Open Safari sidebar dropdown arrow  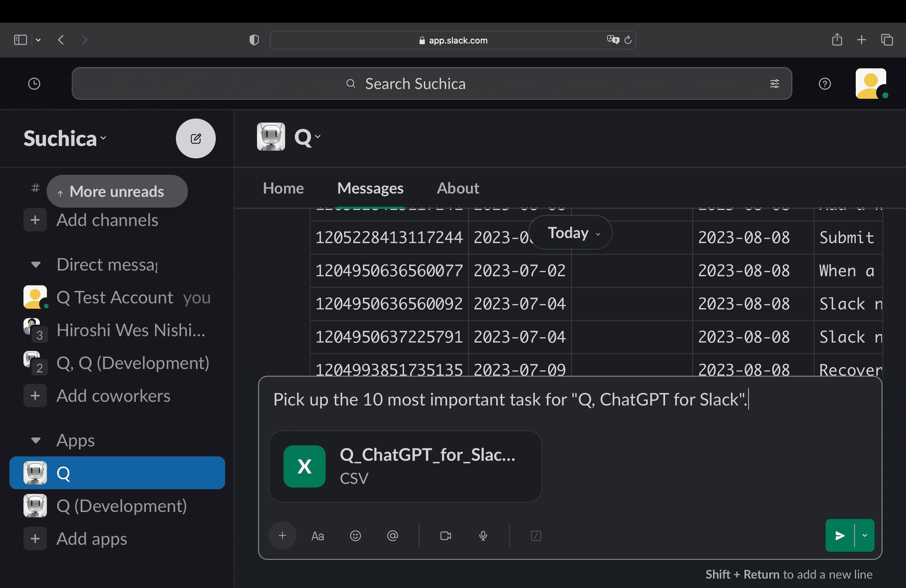point(38,40)
